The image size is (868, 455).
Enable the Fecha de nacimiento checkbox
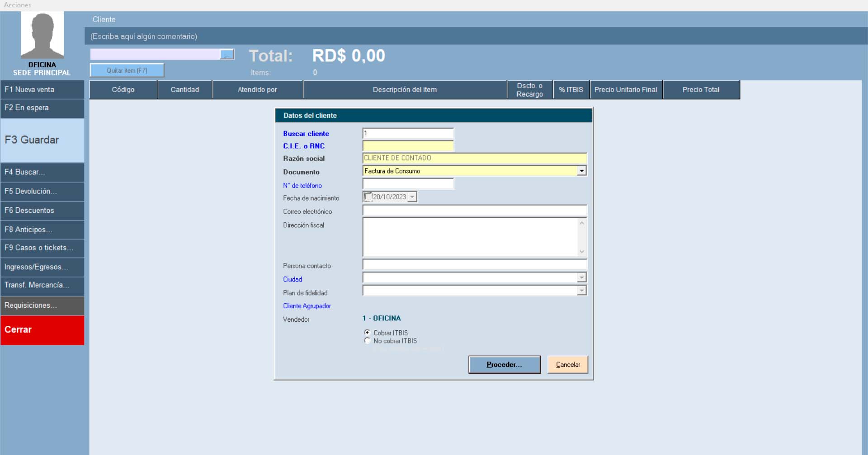click(368, 197)
